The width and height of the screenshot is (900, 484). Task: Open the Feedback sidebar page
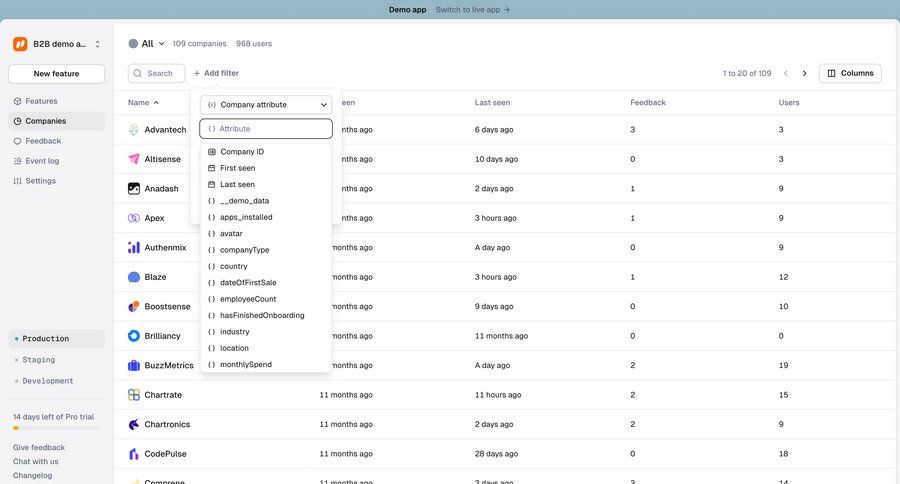tap(56, 141)
